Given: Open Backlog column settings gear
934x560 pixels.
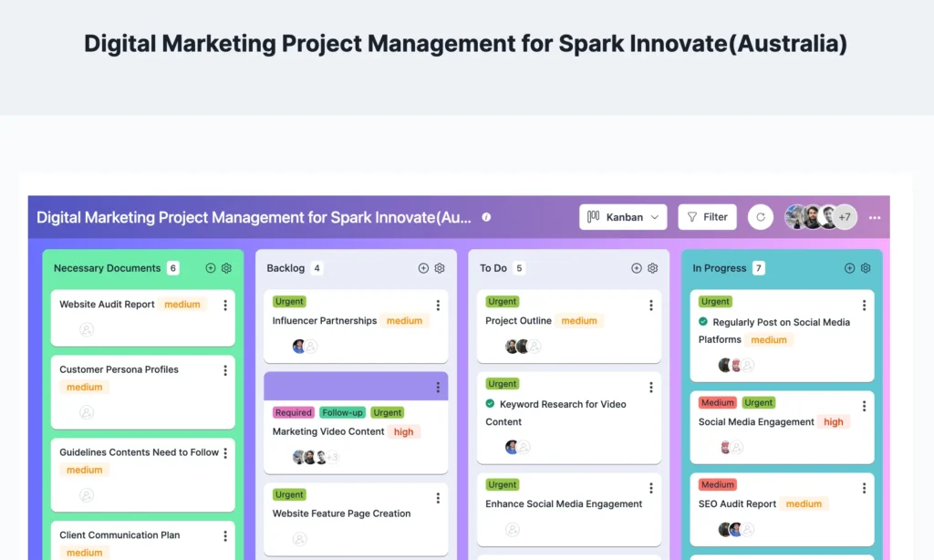Looking at the screenshot, I should [440, 268].
